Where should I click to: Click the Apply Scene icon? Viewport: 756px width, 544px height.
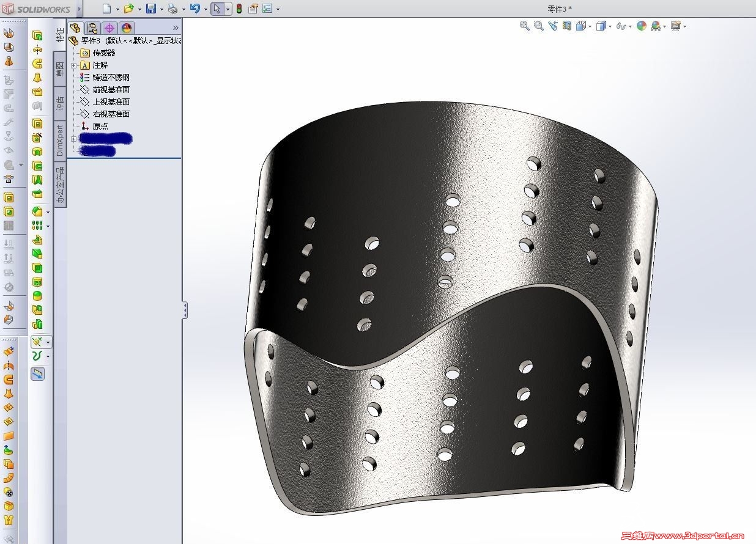coord(656,26)
